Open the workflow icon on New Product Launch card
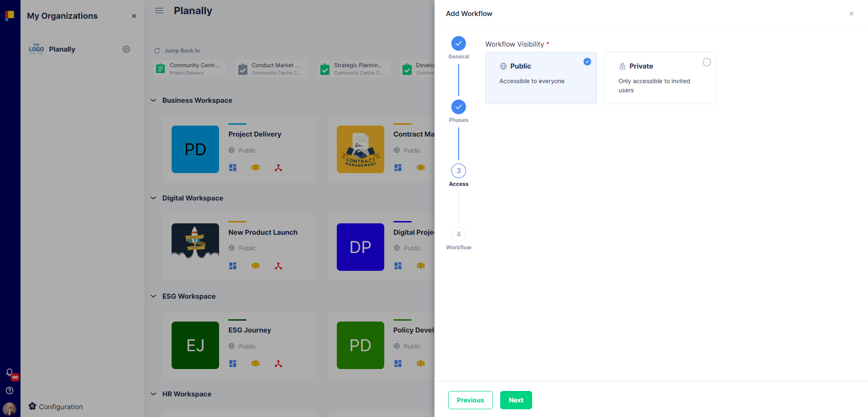Screen dimensions: 868x417 point(256,265)
